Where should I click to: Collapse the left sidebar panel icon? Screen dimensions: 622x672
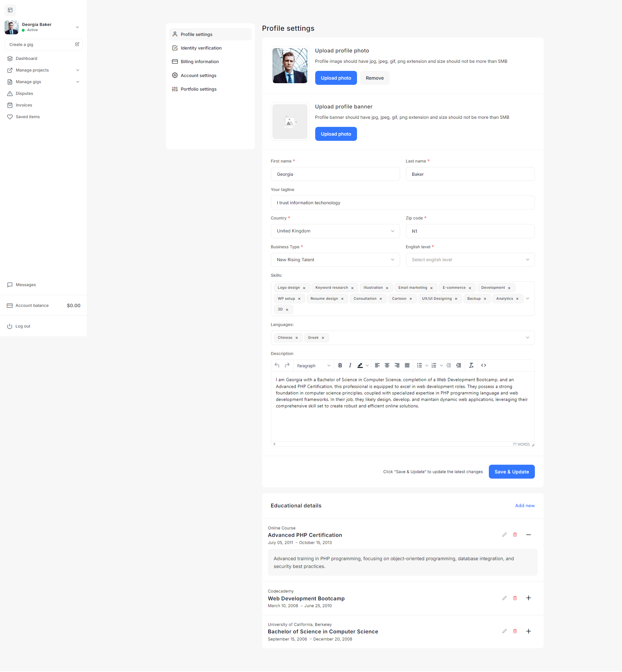click(10, 10)
